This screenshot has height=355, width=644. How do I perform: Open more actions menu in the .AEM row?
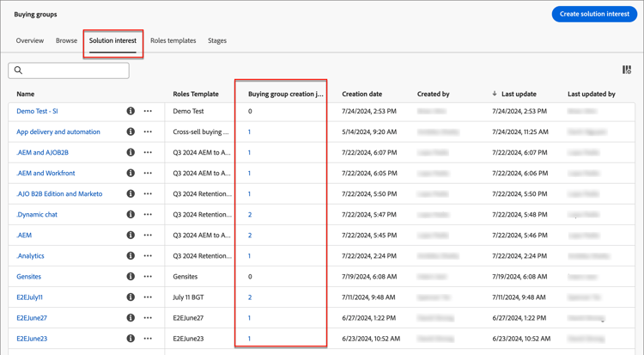tap(148, 235)
